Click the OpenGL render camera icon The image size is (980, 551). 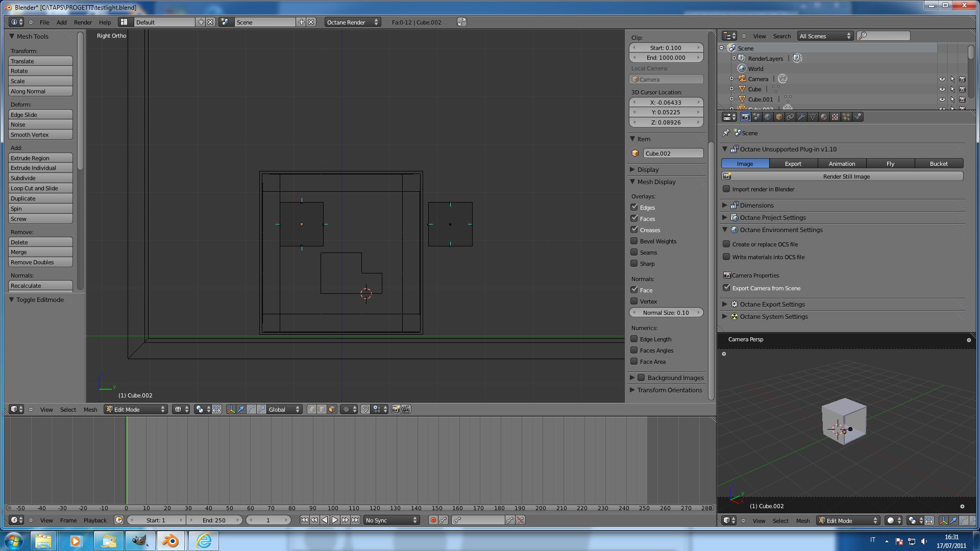396,409
